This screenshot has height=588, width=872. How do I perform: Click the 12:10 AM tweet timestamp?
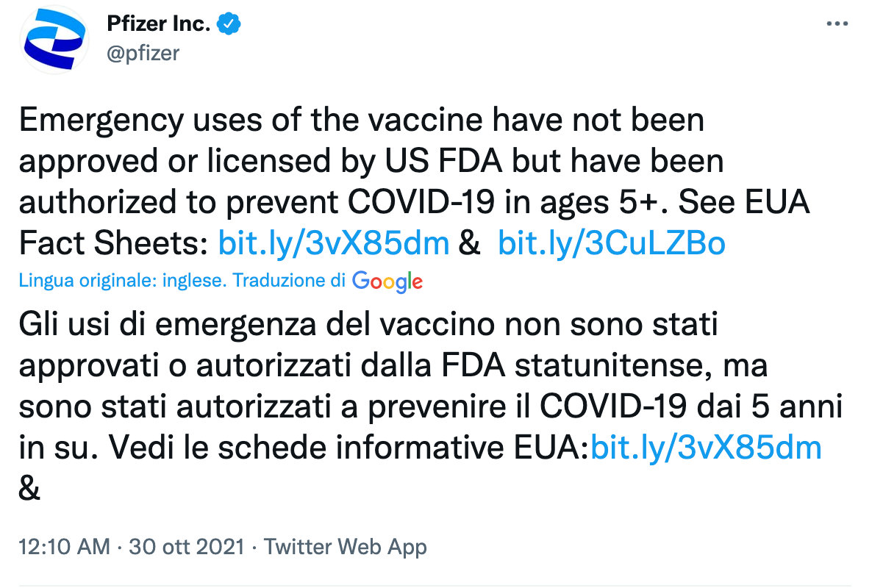(63, 547)
